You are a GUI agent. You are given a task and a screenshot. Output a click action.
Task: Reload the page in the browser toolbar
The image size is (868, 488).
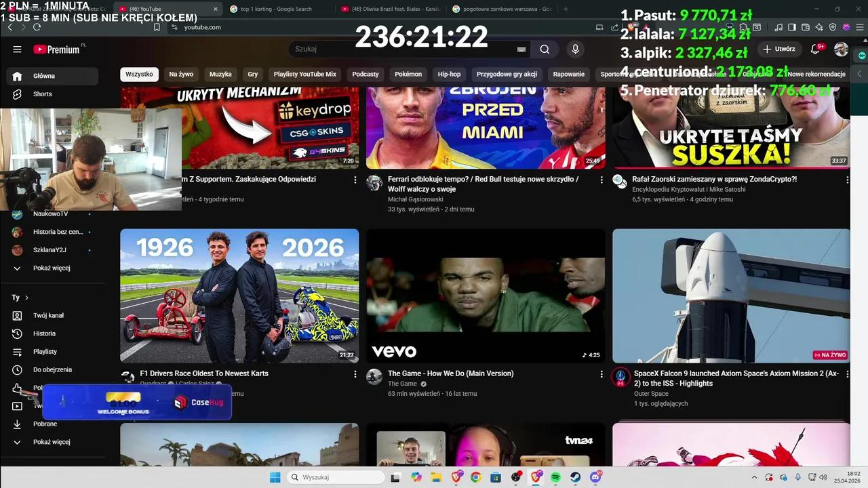click(x=37, y=27)
